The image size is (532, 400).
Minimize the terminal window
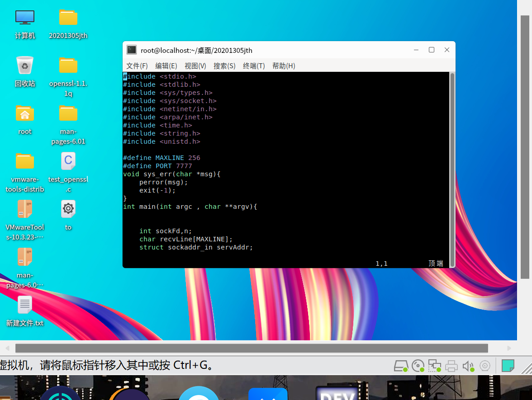(x=416, y=50)
